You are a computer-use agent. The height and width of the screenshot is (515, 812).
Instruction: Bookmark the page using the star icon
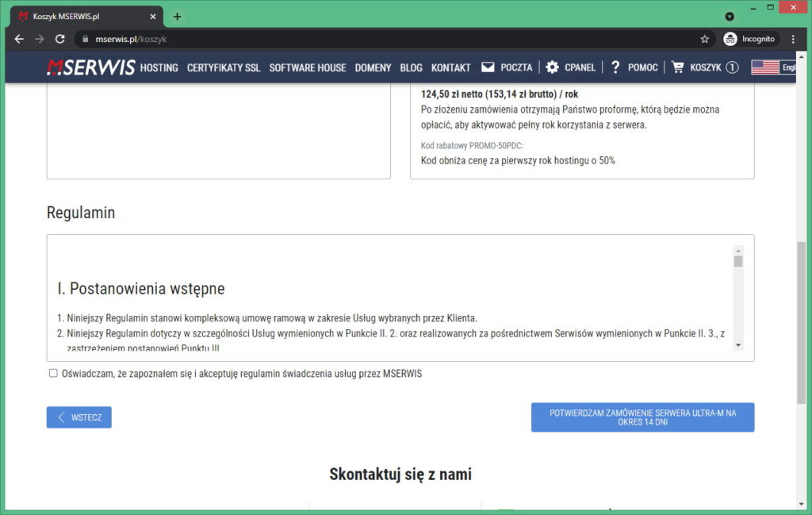click(703, 38)
